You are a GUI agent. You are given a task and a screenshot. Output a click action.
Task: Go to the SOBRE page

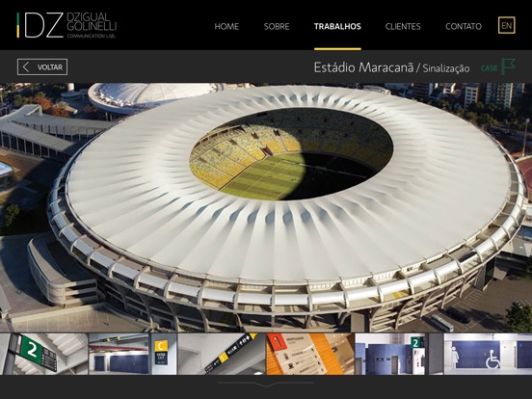pyautogui.click(x=277, y=26)
